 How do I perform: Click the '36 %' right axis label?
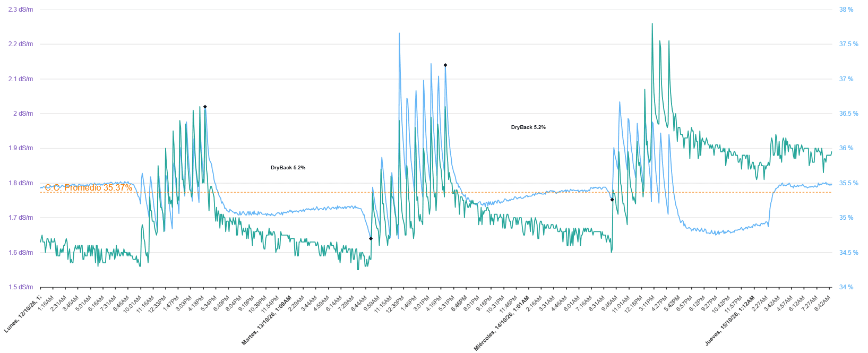click(846, 148)
